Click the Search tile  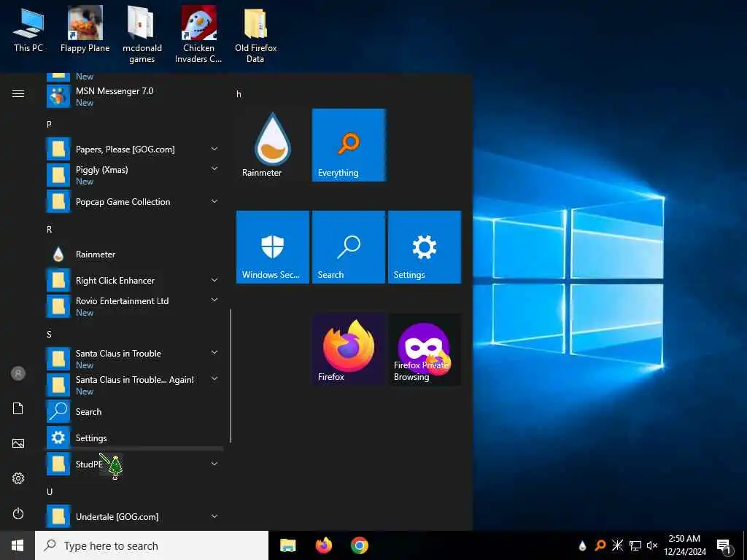[x=349, y=247]
